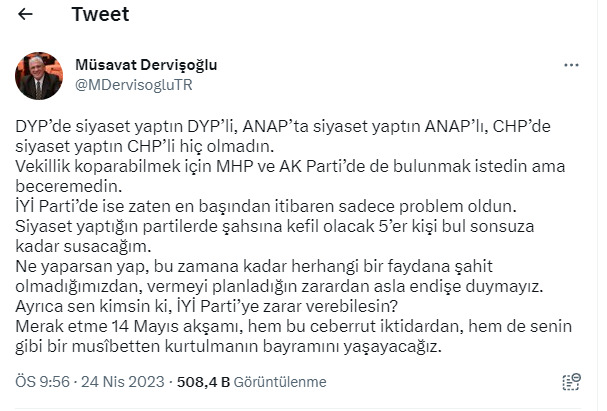Open the Müsavat Dervişoğlu display name link

146,65
